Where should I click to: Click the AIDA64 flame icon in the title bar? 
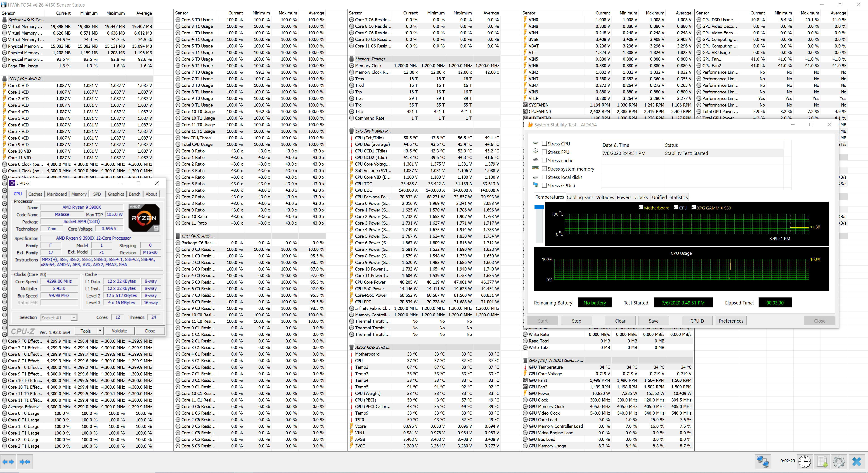pos(530,125)
